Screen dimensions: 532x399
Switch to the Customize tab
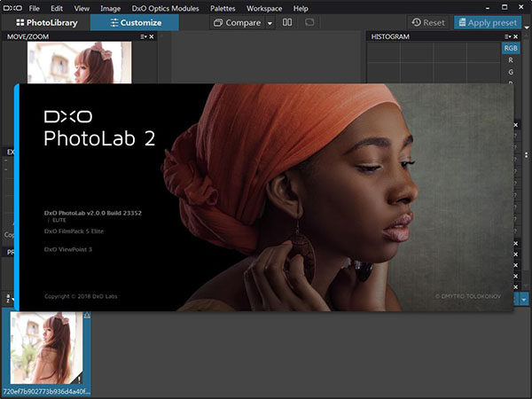coord(135,23)
